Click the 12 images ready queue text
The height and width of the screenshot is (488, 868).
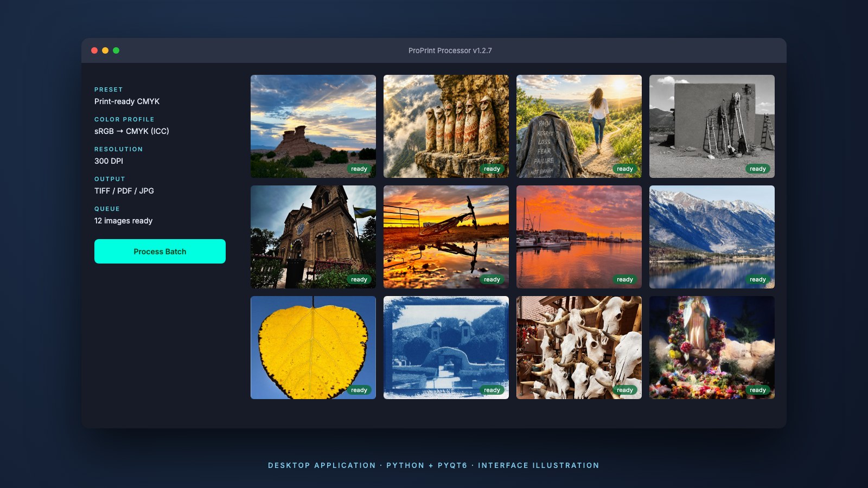coord(123,221)
